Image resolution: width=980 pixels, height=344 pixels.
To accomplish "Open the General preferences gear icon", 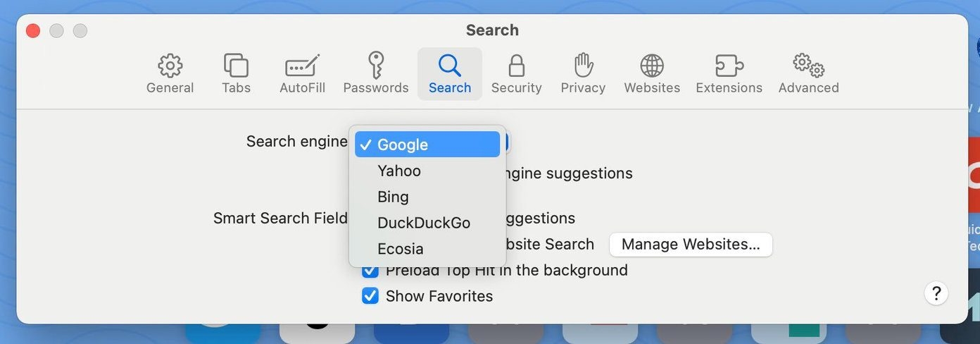I will pos(170,66).
